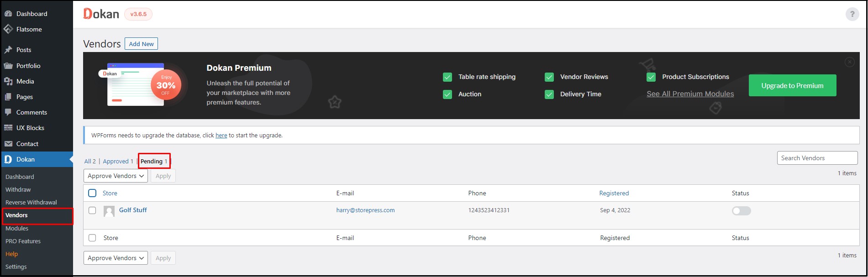Screen dimensions: 868x277
Task: Check the Golf Stuff vendor row checkbox
Action: 92,210
